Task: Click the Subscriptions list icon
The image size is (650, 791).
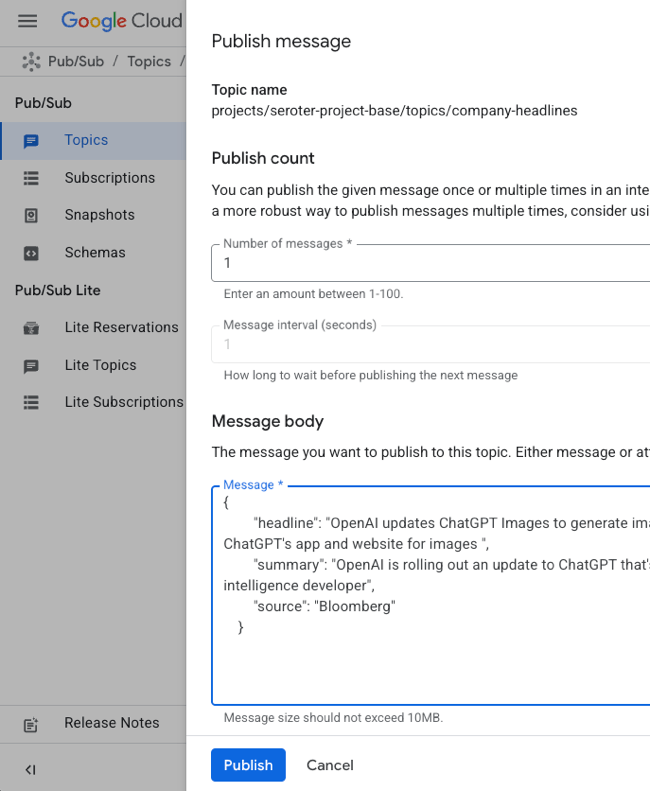Action: pyautogui.click(x=31, y=178)
